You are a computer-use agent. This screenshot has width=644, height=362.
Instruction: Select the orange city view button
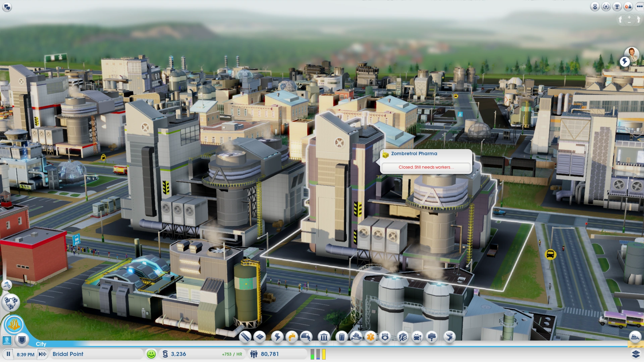tap(14, 324)
